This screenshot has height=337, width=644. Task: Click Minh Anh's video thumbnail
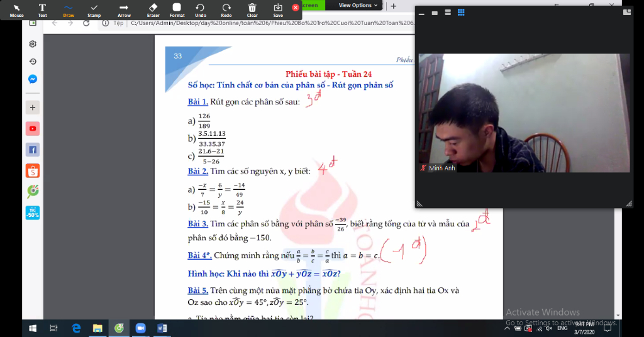pyautogui.click(x=524, y=113)
